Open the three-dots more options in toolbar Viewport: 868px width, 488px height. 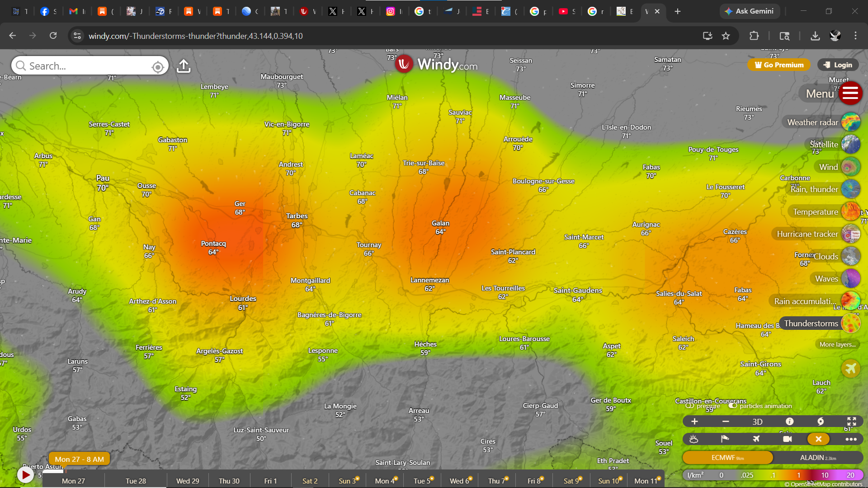[x=851, y=439]
